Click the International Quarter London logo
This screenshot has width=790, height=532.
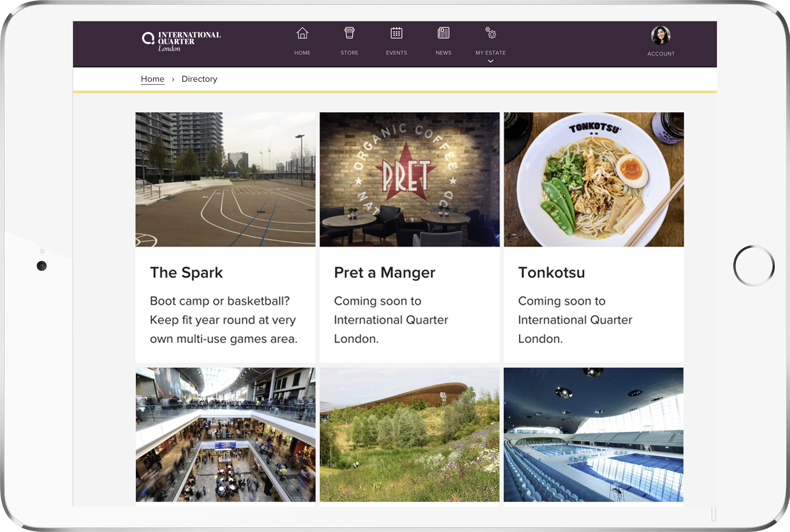[x=181, y=42]
